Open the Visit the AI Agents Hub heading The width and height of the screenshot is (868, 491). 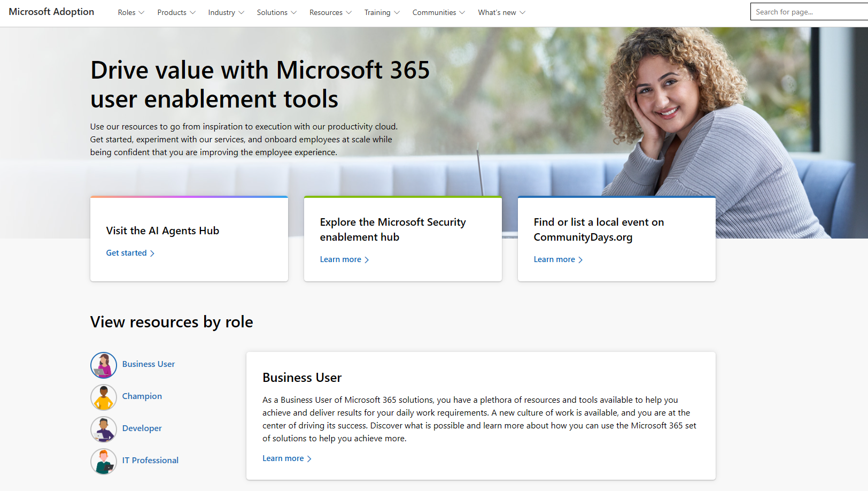162,231
